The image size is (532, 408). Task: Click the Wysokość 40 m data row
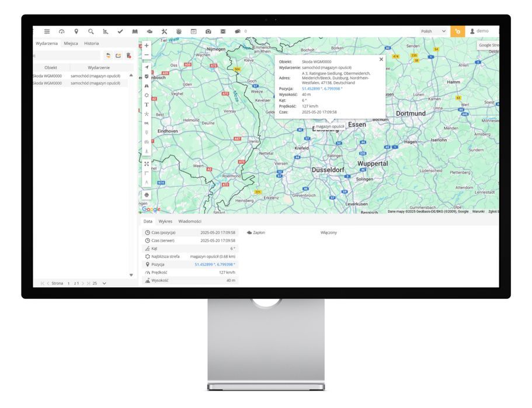190,281
